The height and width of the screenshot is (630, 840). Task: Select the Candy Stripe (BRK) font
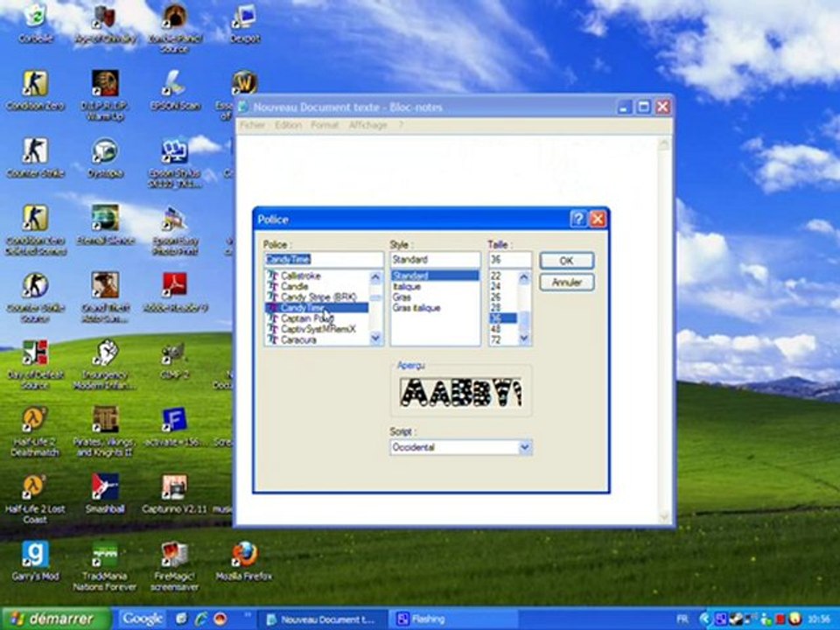(318, 297)
